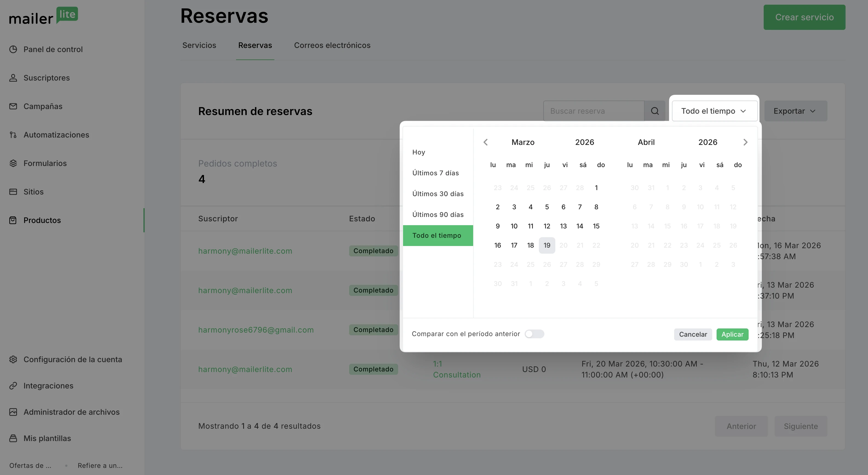Image resolution: width=868 pixels, height=475 pixels.
Task: Toggle Comparar con el período anterior
Action: coord(534,334)
